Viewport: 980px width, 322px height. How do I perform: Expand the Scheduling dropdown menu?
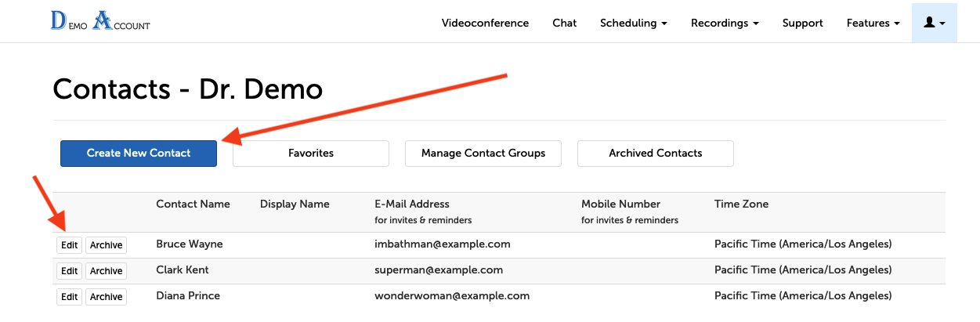click(x=633, y=23)
